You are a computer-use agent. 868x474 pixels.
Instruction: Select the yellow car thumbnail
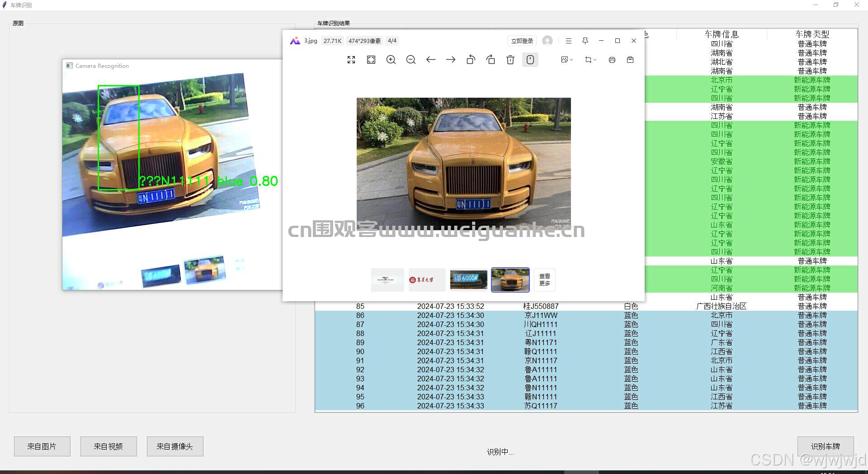(510, 280)
